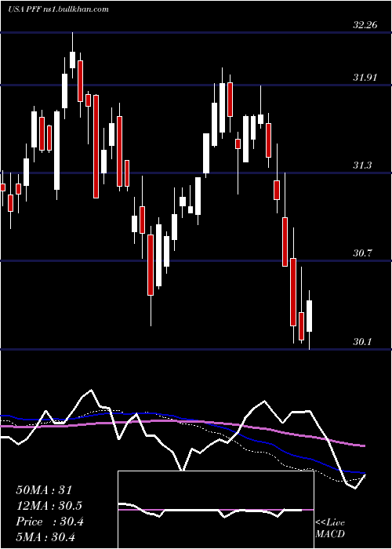Select the 31.3 price level label

(362, 165)
